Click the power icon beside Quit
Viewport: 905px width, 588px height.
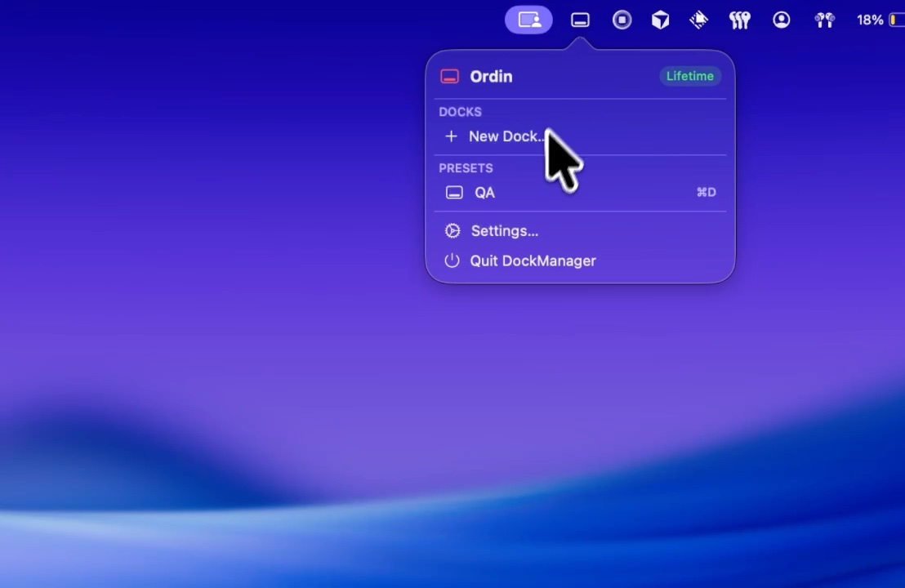tap(452, 261)
